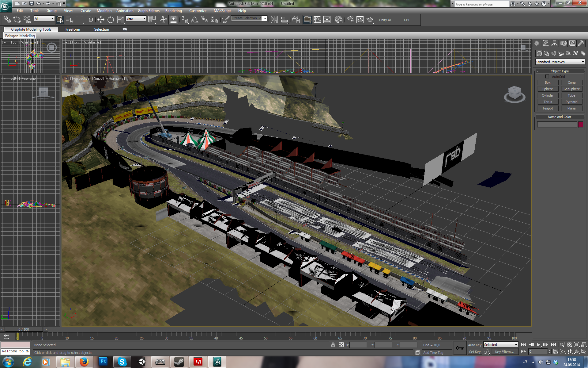Activate the Mirror tool icon
Viewport: 588px width, 368px height.
pos(274,20)
